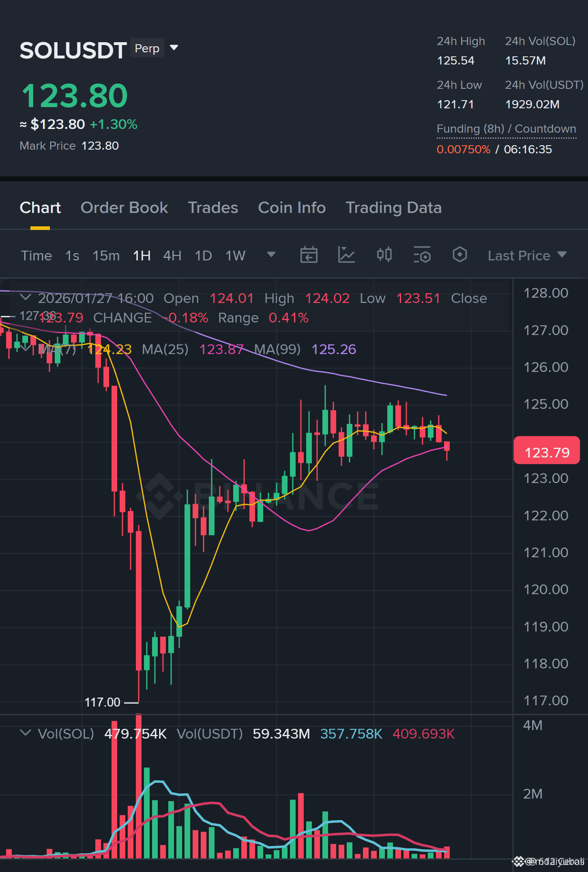
Task: Switch to the Order Book tab
Action: (124, 207)
